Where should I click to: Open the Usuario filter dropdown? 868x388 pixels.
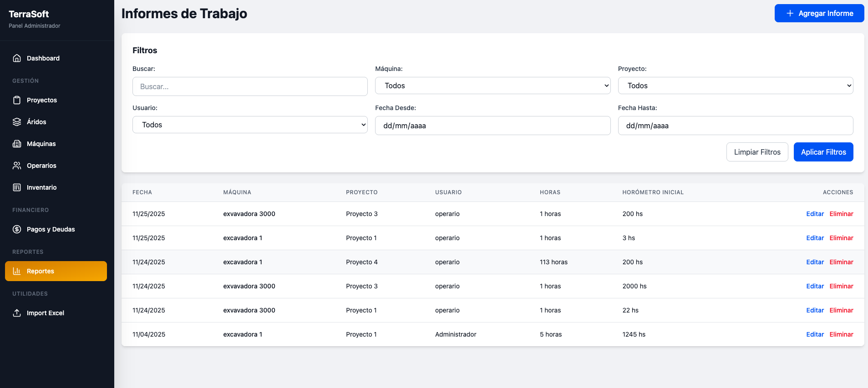click(x=250, y=125)
